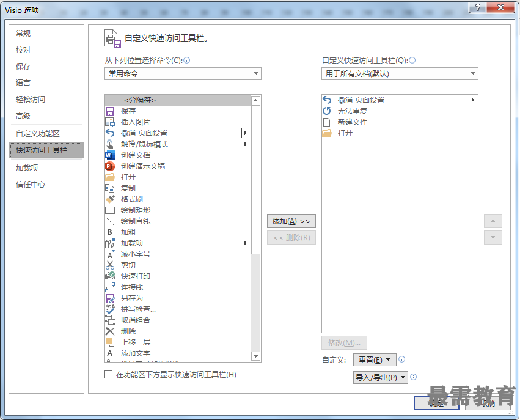The width and height of the screenshot is (520, 420).
Task: Select the PowerPoint Create Presentation (创建演示文稿) icon
Action: click(110, 166)
